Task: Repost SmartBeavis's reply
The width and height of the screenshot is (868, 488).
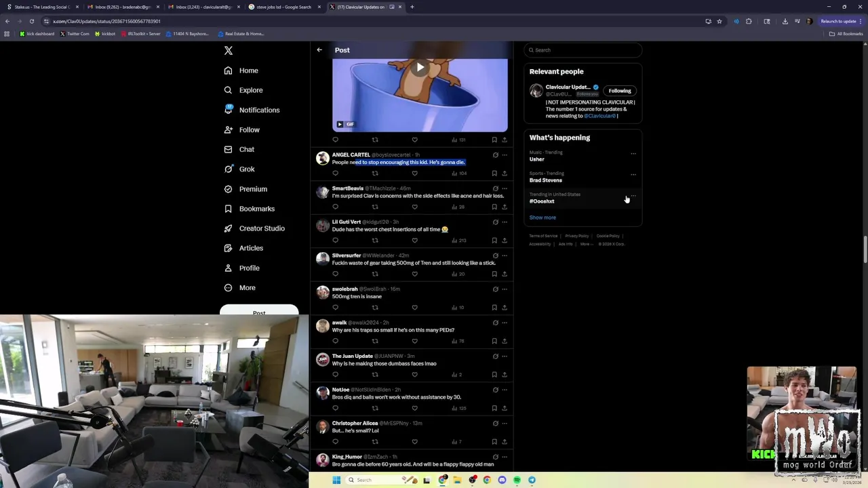Action: pos(375,207)
